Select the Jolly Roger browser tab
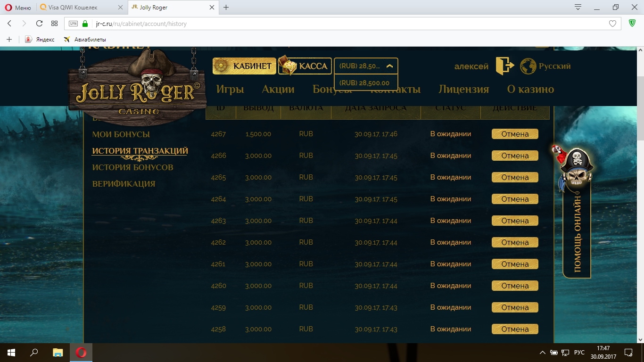The width and height of the screenshot is (644, 362). click(x=173, y=8)
